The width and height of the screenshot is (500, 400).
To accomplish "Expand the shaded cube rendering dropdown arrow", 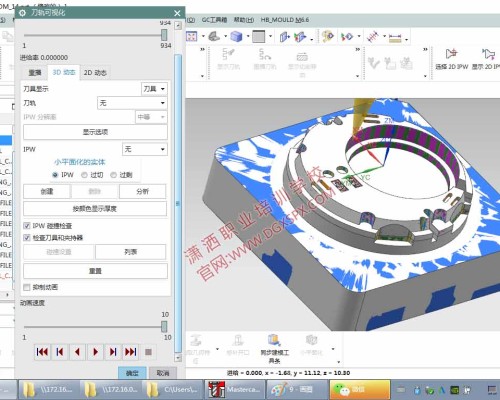I will [x=248, y=36].
